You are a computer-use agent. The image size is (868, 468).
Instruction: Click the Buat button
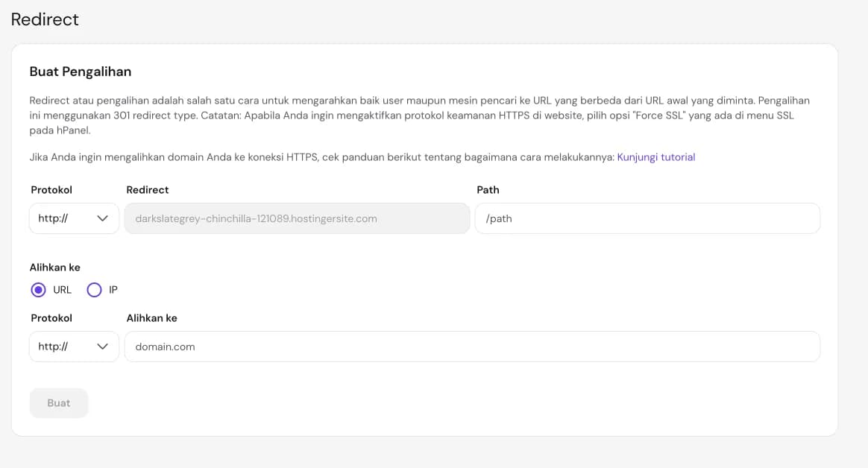[59, 403]
